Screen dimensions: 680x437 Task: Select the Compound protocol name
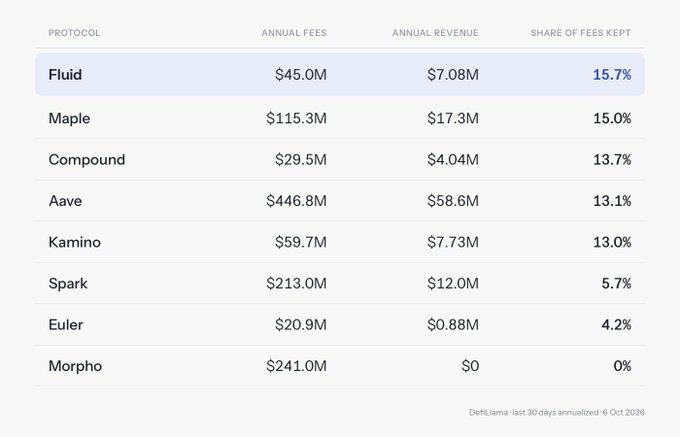(87, 160)
